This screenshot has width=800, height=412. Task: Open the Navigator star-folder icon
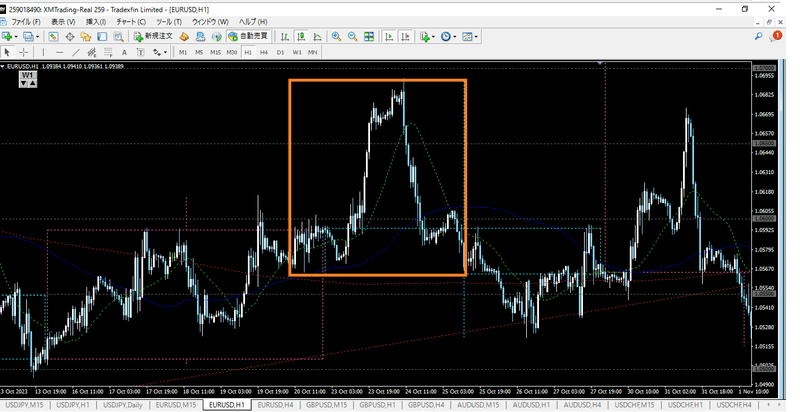point(86,36)
